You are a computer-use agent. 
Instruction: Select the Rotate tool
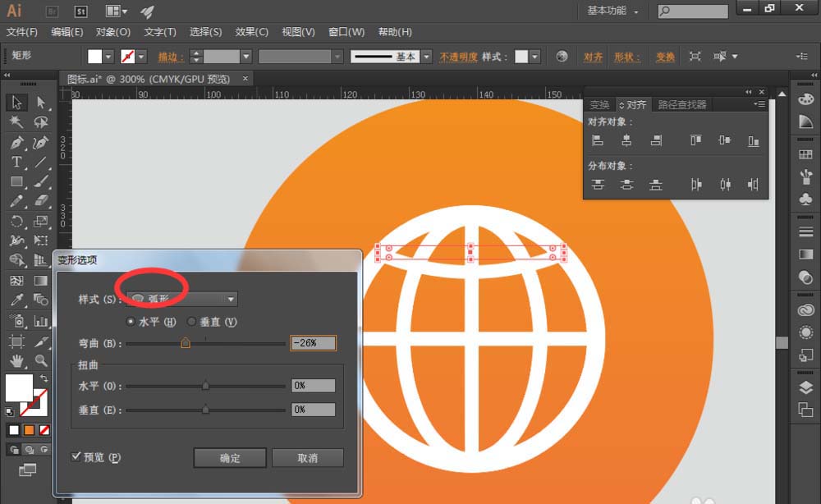pyautogui.click(x=16, y=221)
